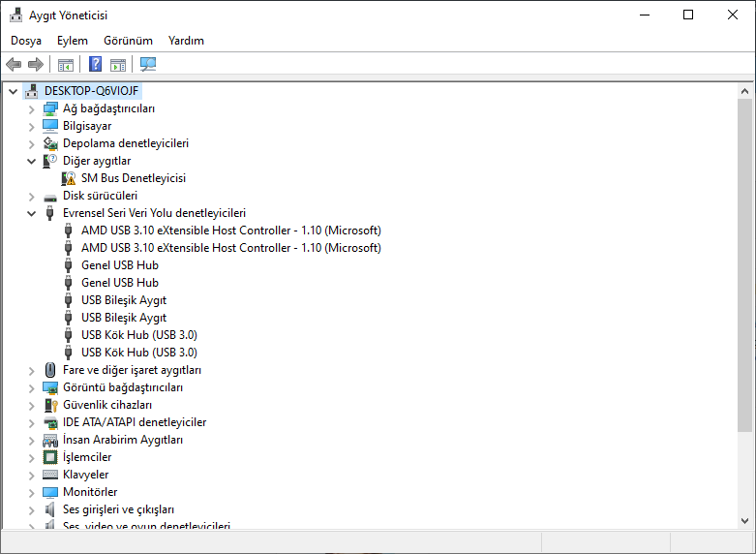The width and height of the screenshot is (756, 554).
Task: Select first AMD USB 3.10 eXtensible Host Controller
Action: [231, 231]
